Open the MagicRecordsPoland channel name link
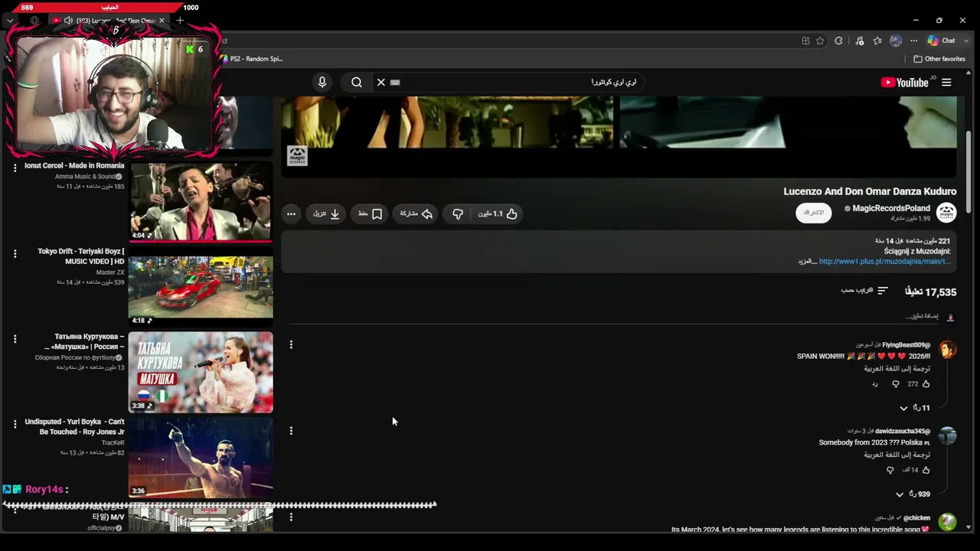The height and width of the screenshot is (551, 980). [x=891, y=208]
